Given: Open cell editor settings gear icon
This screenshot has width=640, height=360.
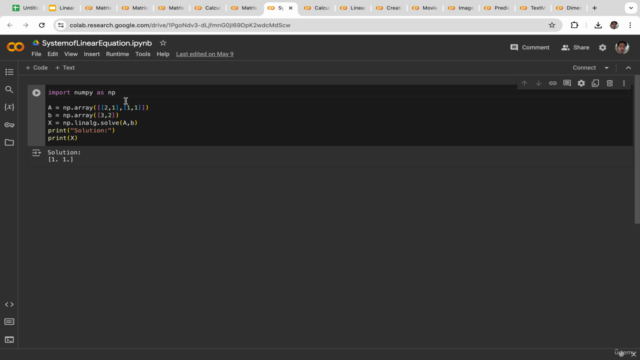Looking at the screenshot, I should [x=581, y=83].
